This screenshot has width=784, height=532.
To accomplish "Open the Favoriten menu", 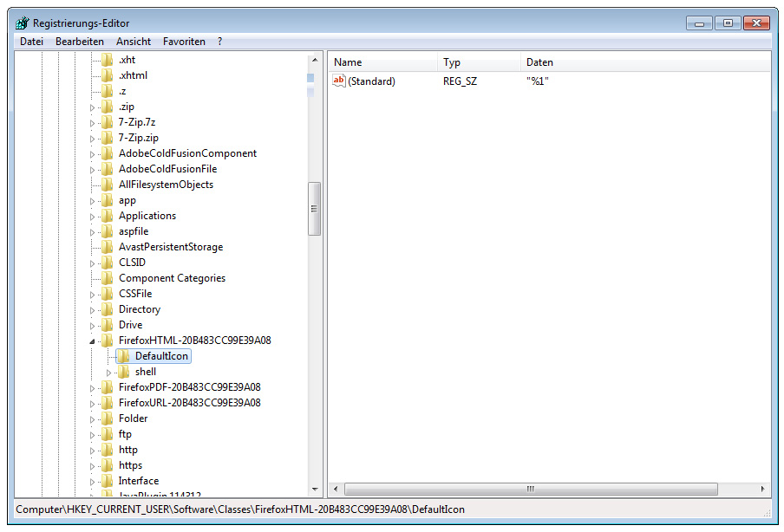I will [x=184, y=42].
